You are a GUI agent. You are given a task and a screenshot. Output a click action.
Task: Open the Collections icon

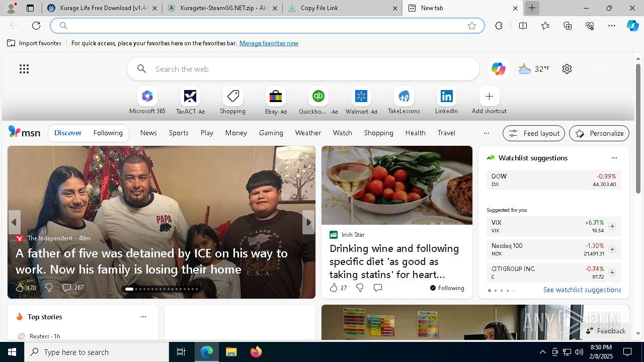pos(568,26)
